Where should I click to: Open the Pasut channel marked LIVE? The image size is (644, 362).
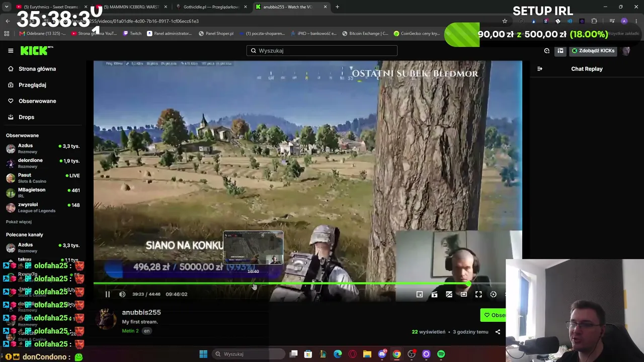(x=43, y=178)
